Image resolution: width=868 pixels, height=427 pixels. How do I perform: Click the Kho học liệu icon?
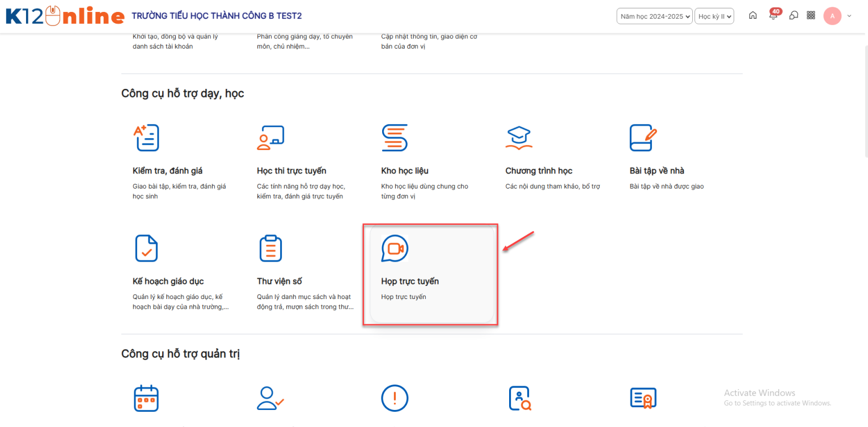[395, 138]
